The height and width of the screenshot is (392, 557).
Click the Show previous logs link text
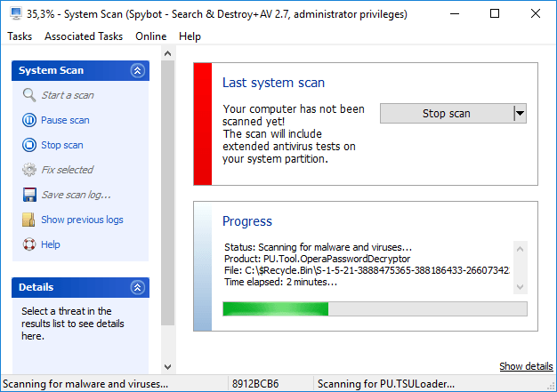tap(82, 220)
